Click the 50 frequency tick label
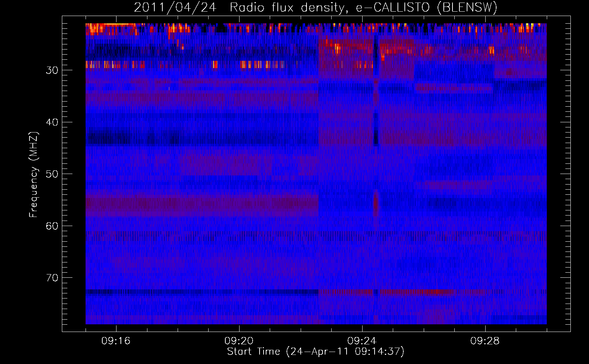 tap(52, 174)
